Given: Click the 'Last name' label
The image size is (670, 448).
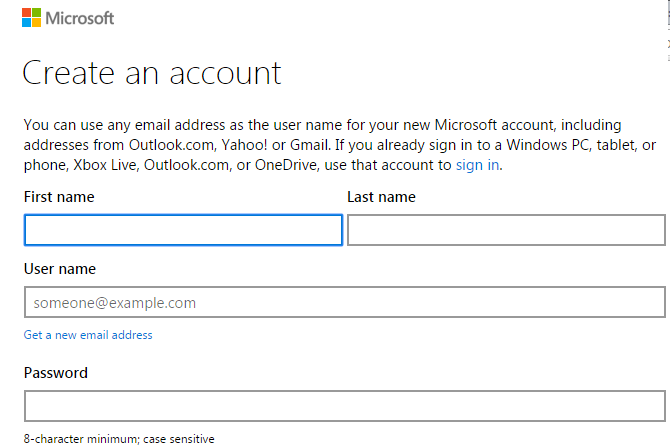Looking at the screenshot, I should pyautogui.click(x=381, y=197).
